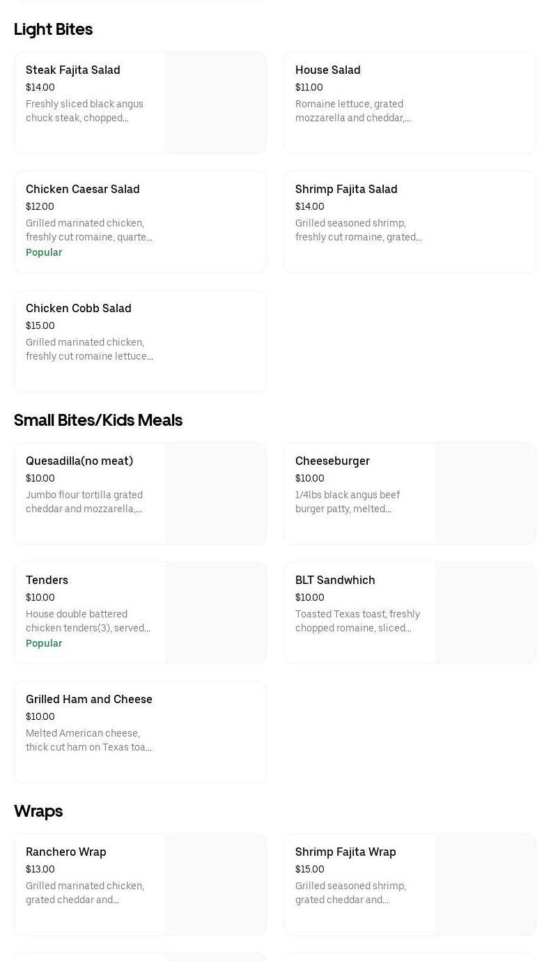The image size is (560, 961).
Task: Select the Cheeseburger item title
Action: click(332, 461)
